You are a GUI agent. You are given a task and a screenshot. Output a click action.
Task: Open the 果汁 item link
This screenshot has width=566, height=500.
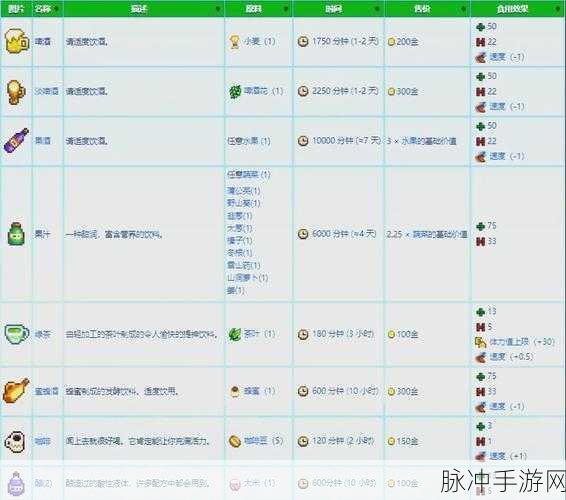(x=42, y=234)
